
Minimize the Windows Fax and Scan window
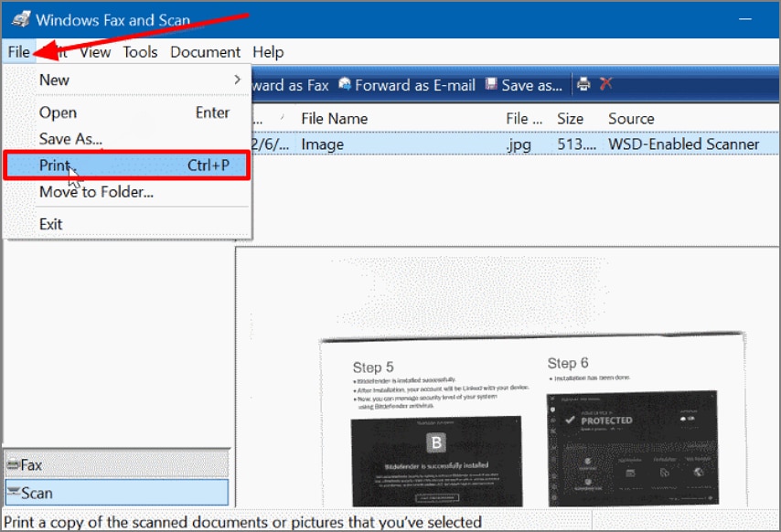(745, 19)
